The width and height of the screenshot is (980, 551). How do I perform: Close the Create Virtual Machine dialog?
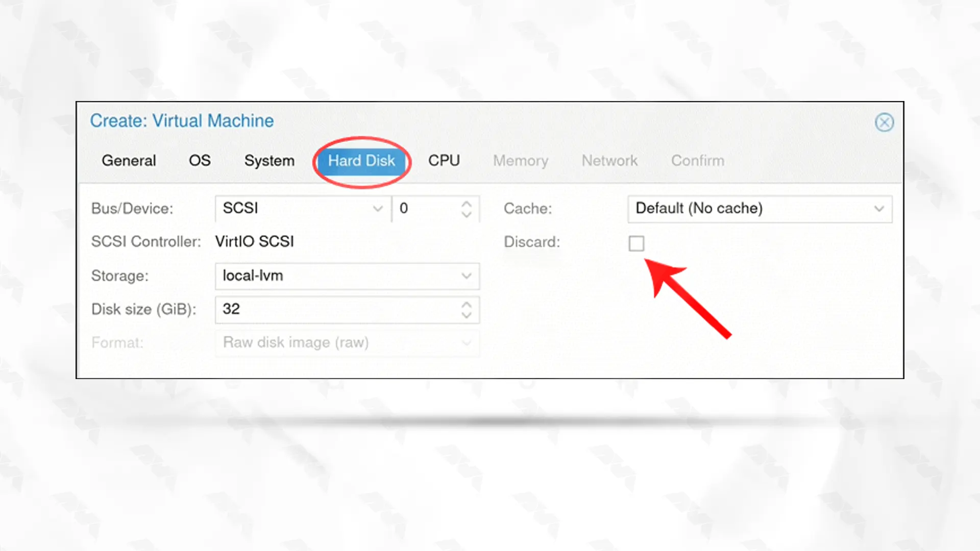coord(884,122)
